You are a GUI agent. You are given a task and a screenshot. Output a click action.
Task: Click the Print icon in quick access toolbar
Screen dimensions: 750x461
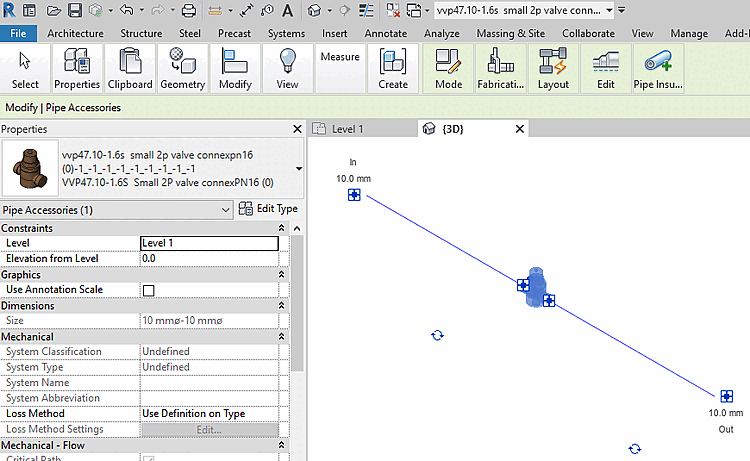click(189, 10)
